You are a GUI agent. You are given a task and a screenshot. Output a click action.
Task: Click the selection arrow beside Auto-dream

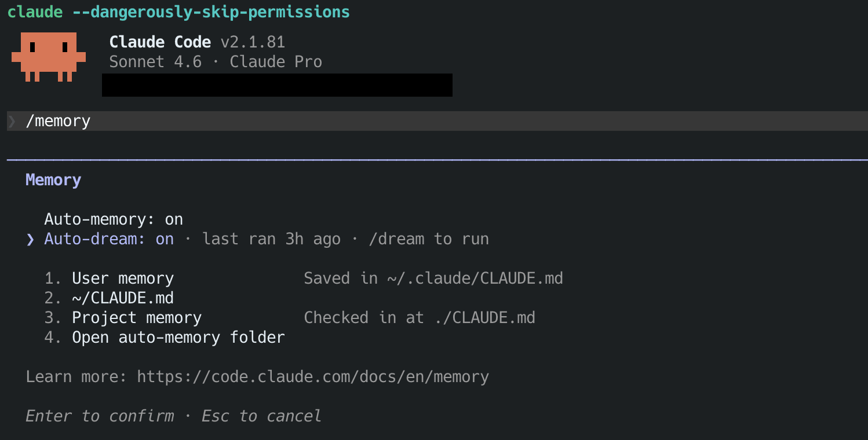point(30,239)
